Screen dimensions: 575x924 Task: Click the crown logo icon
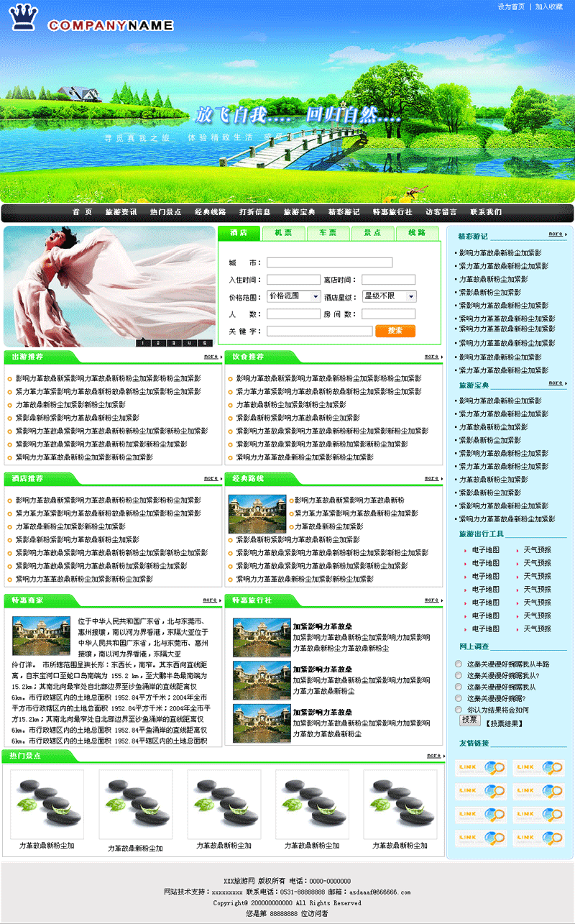pyautogui.click(x=25, y=18)
